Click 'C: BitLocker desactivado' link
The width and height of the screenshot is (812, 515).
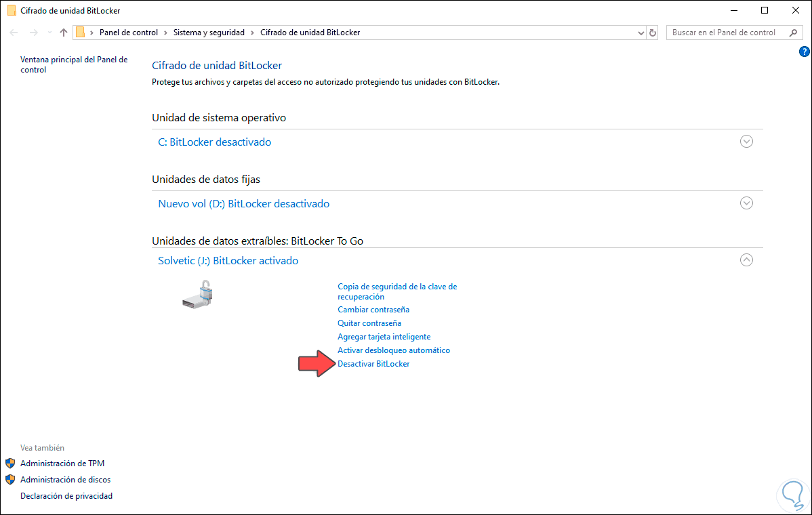214,142
